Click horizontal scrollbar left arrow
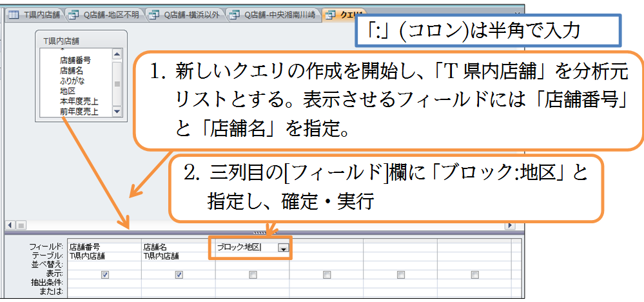Image resolution: width=644 pixels, height=302 pixels. pos(12,225)
